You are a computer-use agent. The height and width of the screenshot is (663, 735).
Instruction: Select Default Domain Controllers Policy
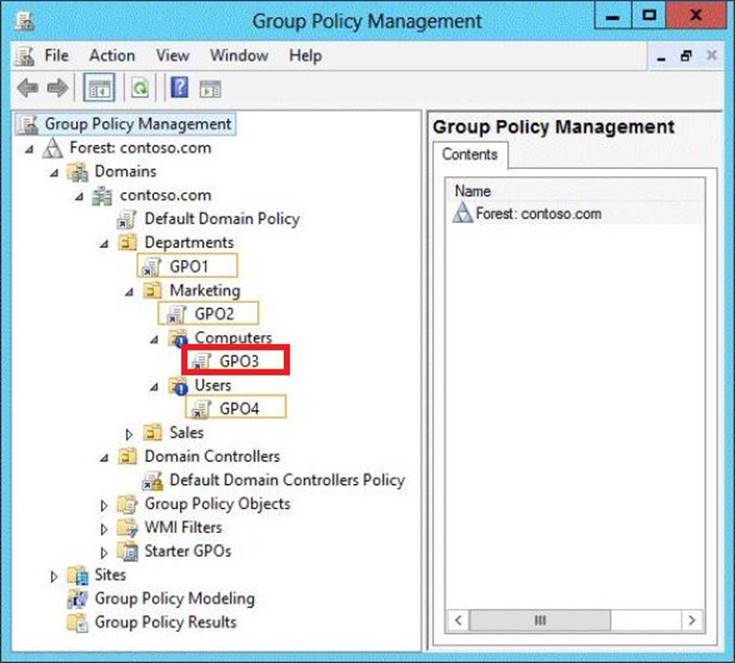coord(286,480)
